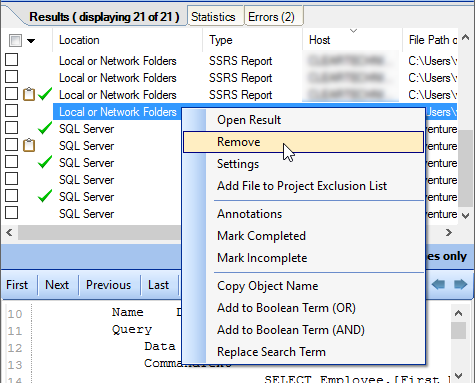Image resolution: width=475 pixels, height=383 pixels.
Task: Click line number 13 in the code pane
Action: 15,365
